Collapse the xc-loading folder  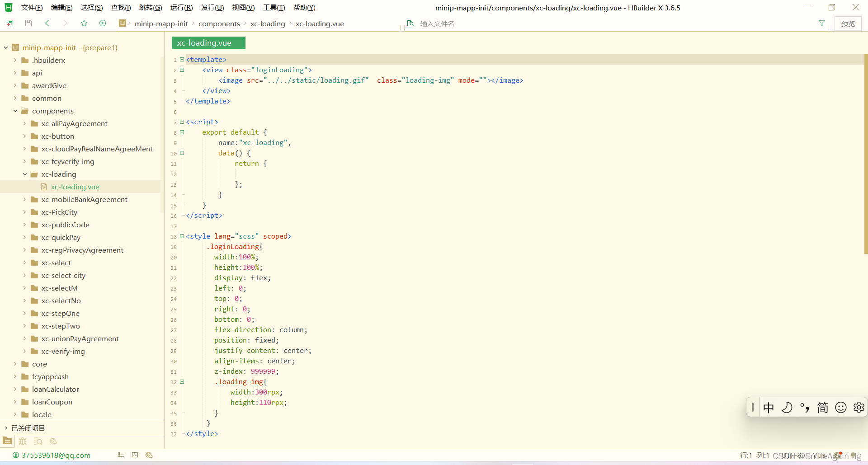pos(24,174)
